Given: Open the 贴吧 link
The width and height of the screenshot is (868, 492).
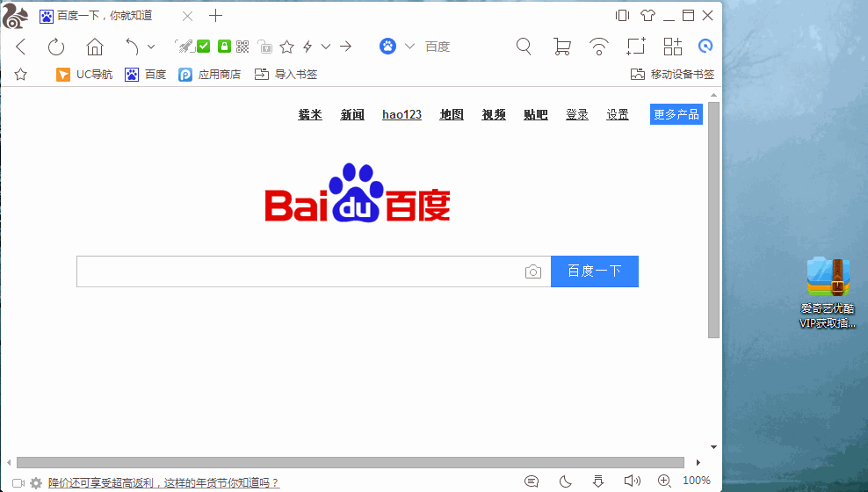Looking at the screenshot, I should point(536,114).
